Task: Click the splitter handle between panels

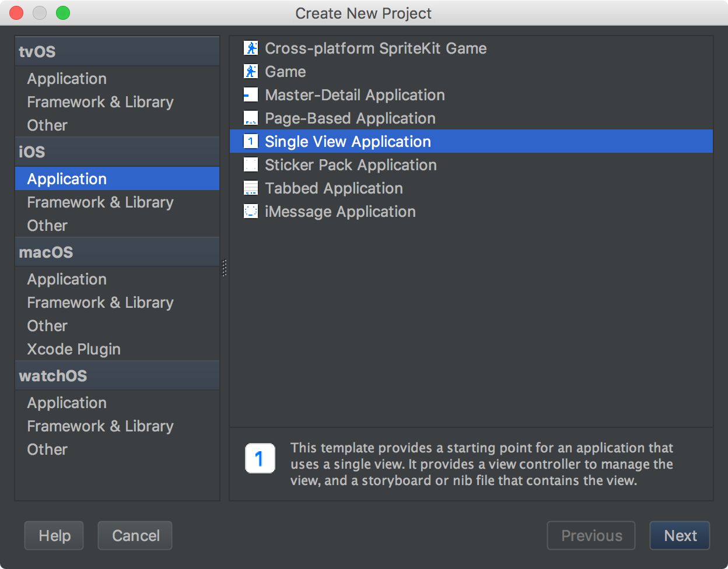Action: (x=225, y=268)
